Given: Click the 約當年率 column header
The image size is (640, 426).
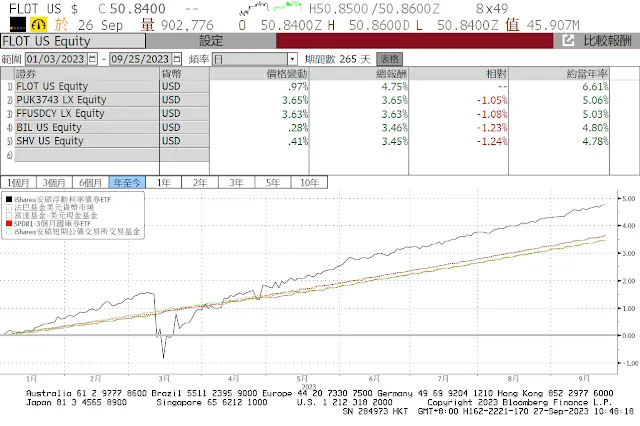Looking at the screenshot, I should (x=559, y=73).
